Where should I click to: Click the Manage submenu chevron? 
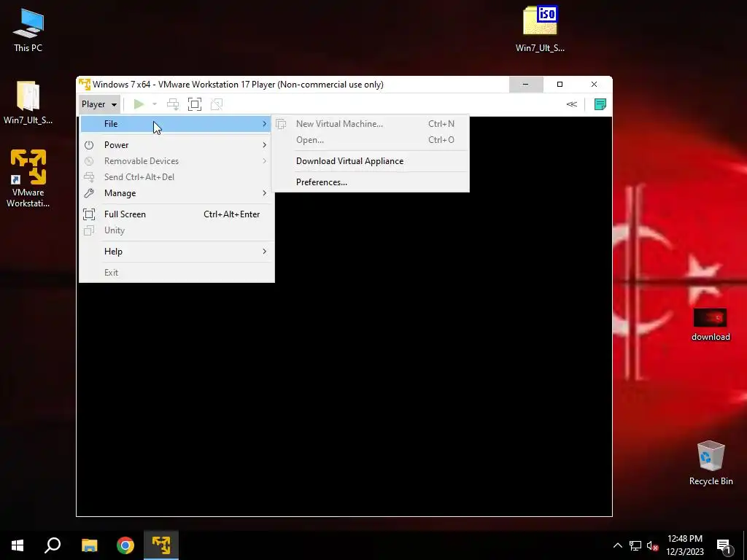pyautogui.click(x=264, y=193)
